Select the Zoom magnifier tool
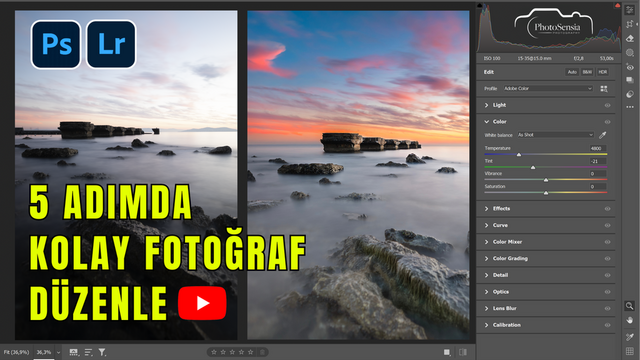The height and width of the screenshot is (360, 640). point(629,306)
